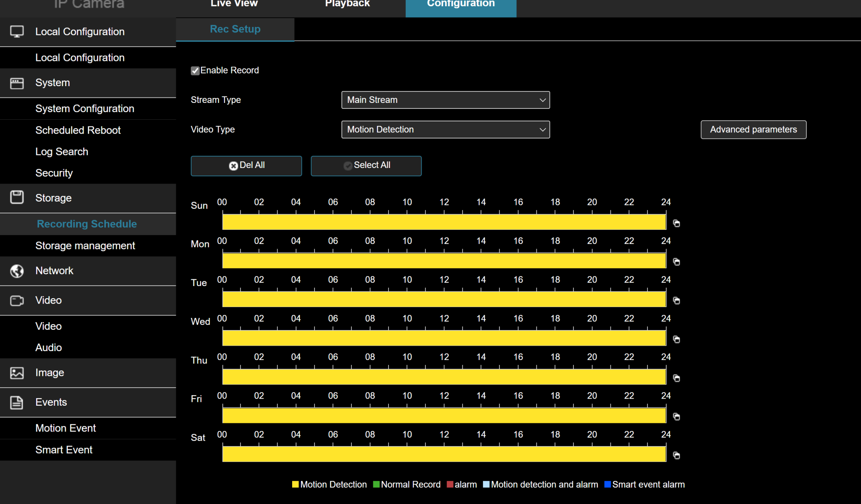Click the copy schedule icon for Saturday

676,455
